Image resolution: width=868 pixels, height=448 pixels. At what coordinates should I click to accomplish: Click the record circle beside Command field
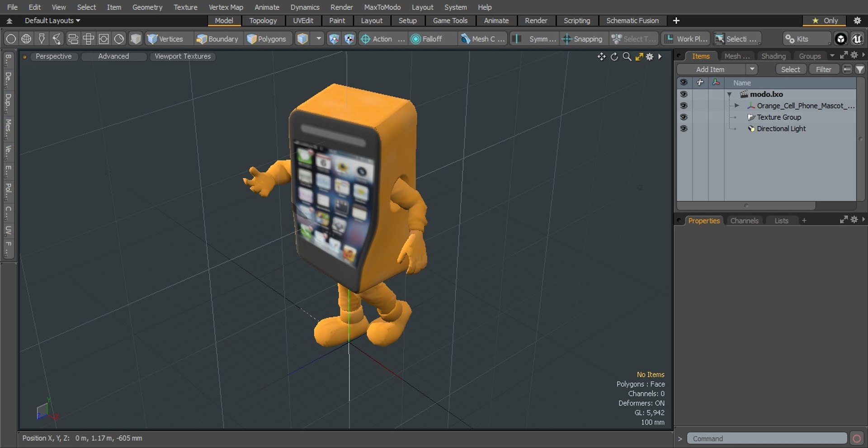pos(856,439)
